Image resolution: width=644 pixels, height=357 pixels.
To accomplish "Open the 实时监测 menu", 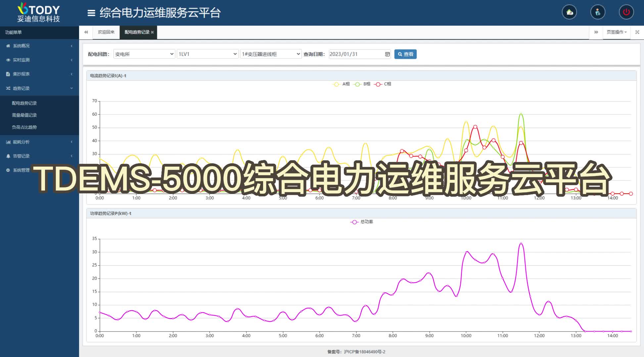I will [x=39, y=60].
